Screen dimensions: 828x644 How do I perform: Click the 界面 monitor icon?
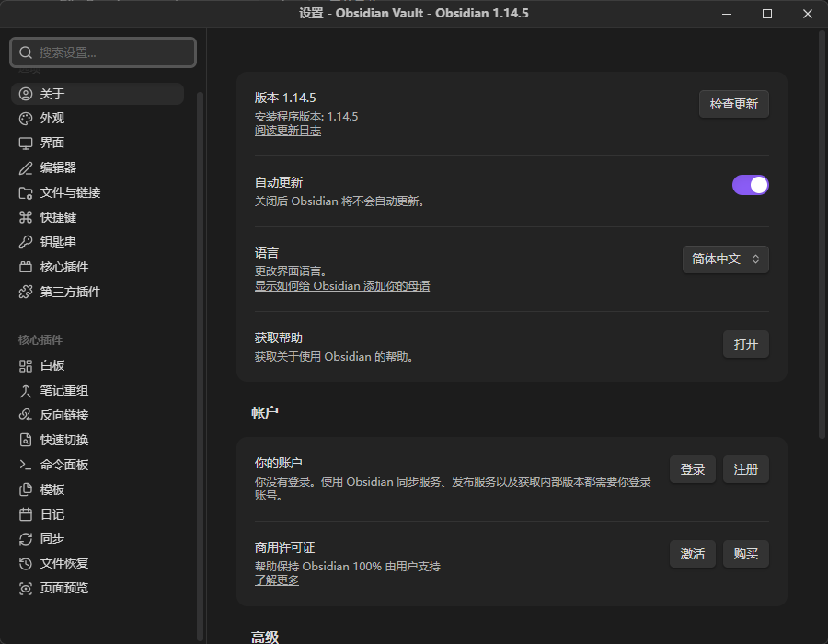coord(26,143)
